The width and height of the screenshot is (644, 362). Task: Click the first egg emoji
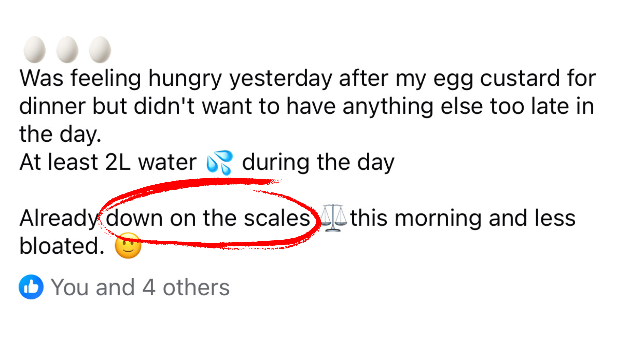tap(35, 50)
